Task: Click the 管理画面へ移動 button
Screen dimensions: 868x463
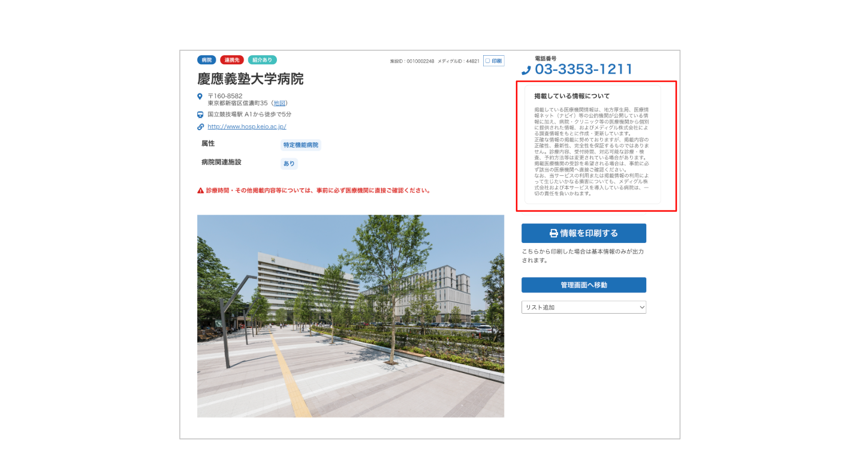Action: (x=584, y=285)
